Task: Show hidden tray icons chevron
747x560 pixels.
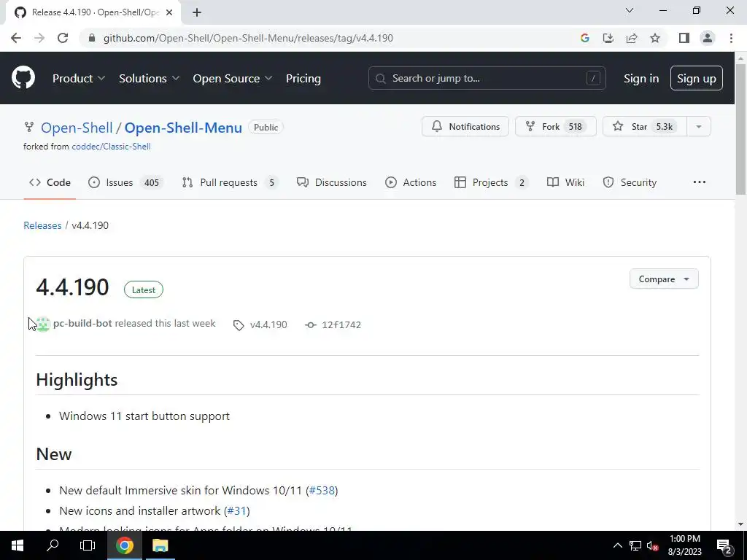Action: point(617,545)
